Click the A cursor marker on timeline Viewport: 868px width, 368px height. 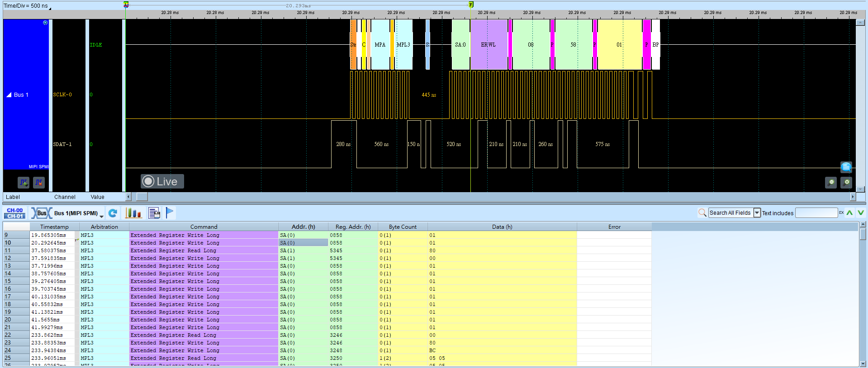coord(126,5)
